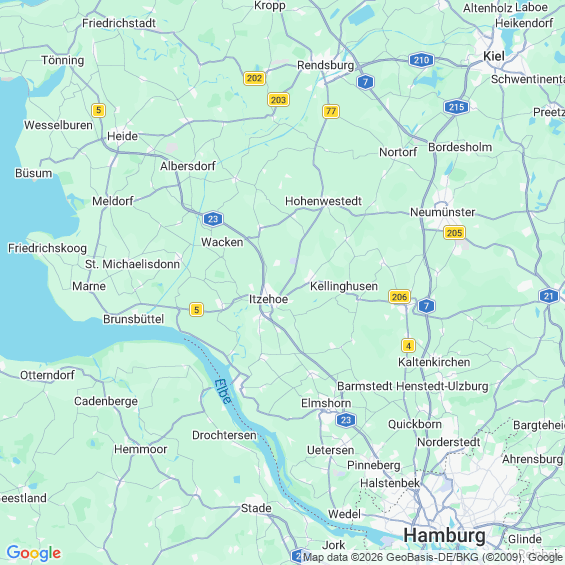
Task: Select the yellow 203 road shield
Action: click(x=278, y=100)
